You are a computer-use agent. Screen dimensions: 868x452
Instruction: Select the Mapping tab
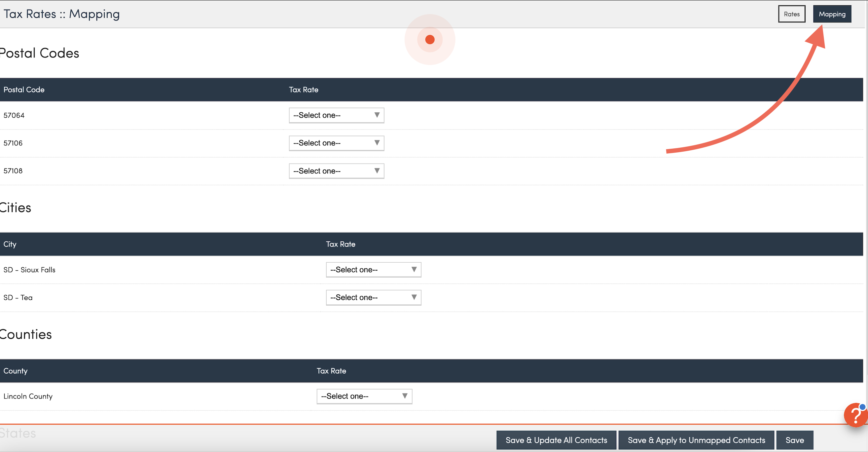(832, 14)
